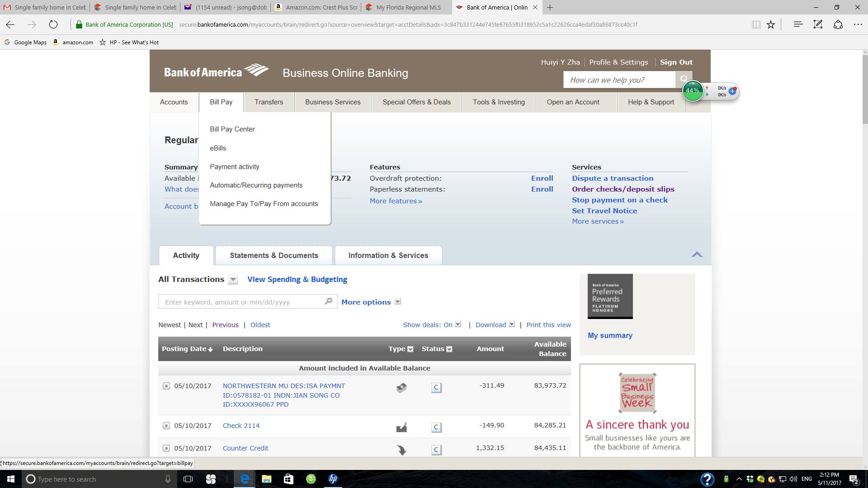Screen dimensions: 868x488
Task: Click the Counter Credit type arrow icon
Action: coord(401,450)
